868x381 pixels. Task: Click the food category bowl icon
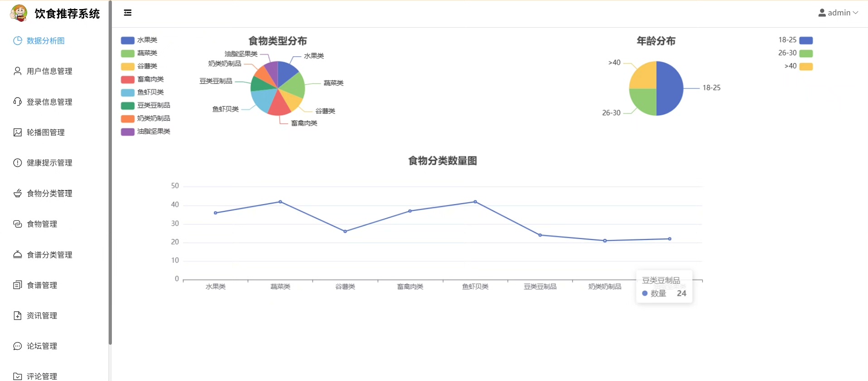tap(17, 193)
